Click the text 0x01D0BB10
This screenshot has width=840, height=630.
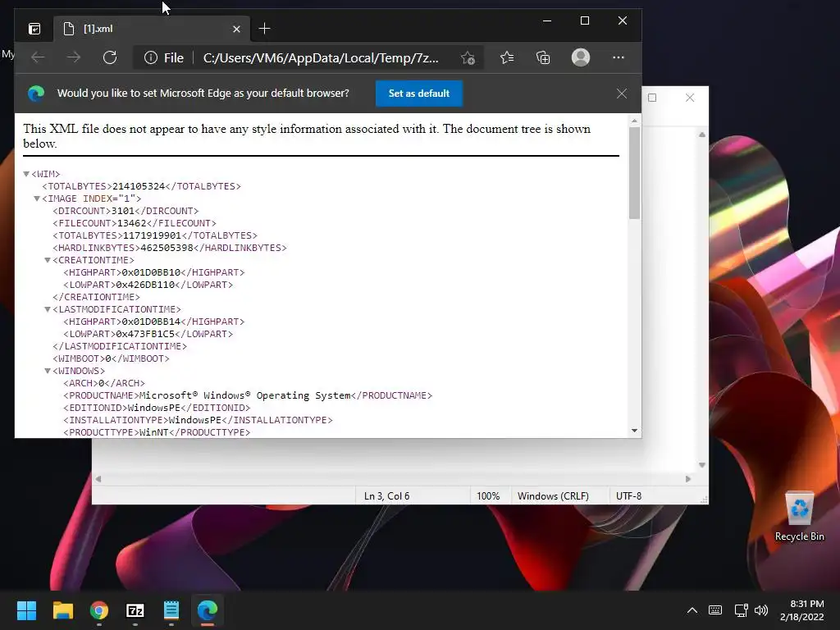pyautogui.click(x=151, y=272)
